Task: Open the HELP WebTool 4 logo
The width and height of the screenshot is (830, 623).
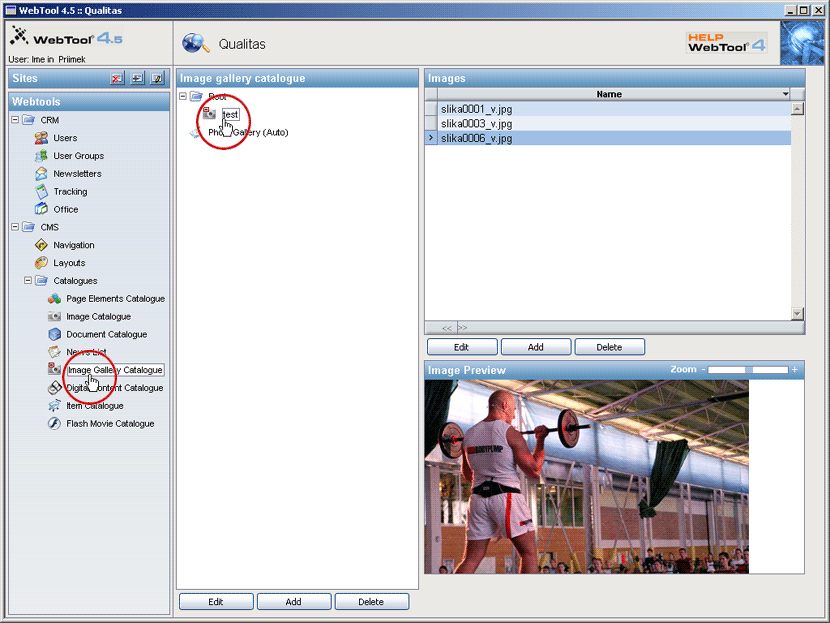Action: coord(726,43)
